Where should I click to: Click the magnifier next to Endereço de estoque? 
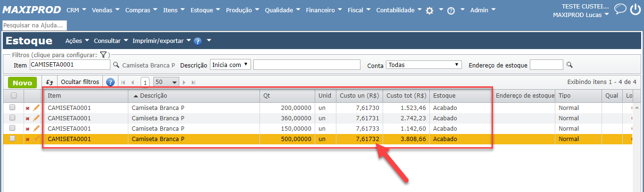pyautogui.click(x=569, y=65)
